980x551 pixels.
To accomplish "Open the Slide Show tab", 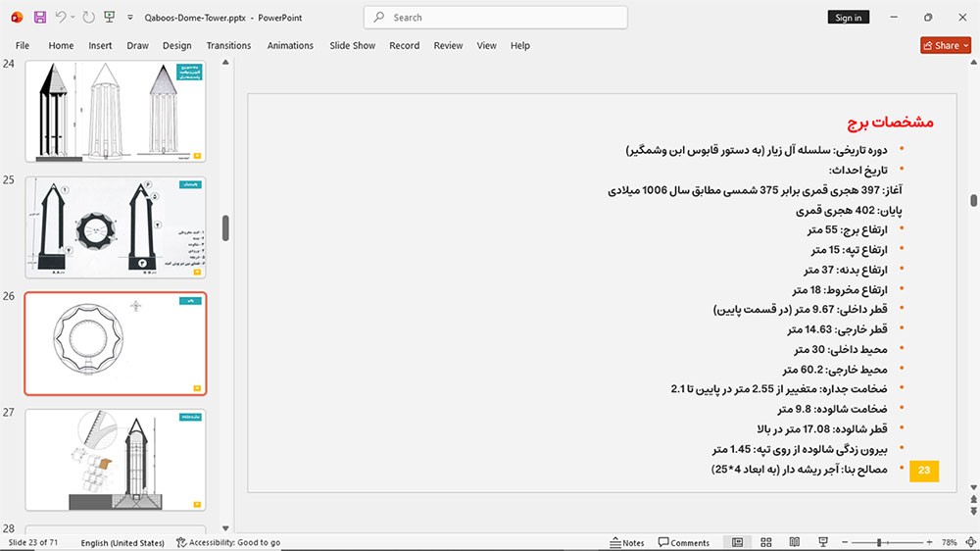I will (353, 45).
